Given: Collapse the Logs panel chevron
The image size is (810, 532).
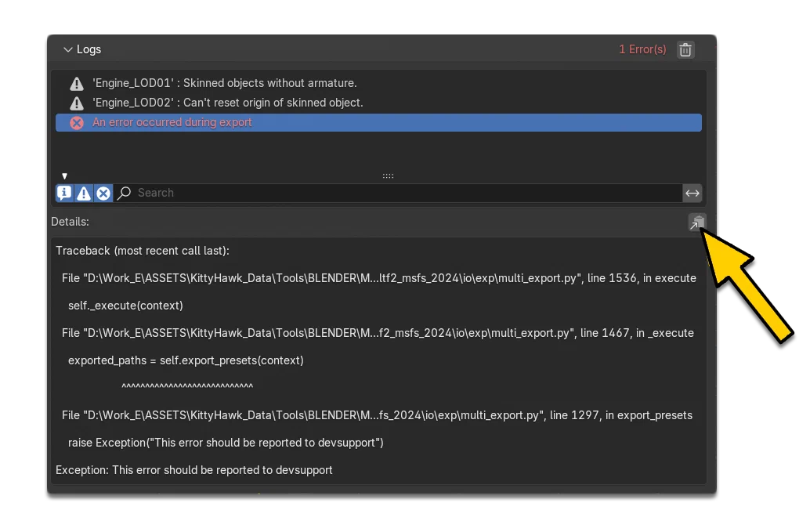Looking at the screenshot, I should [x=67, y=49].
